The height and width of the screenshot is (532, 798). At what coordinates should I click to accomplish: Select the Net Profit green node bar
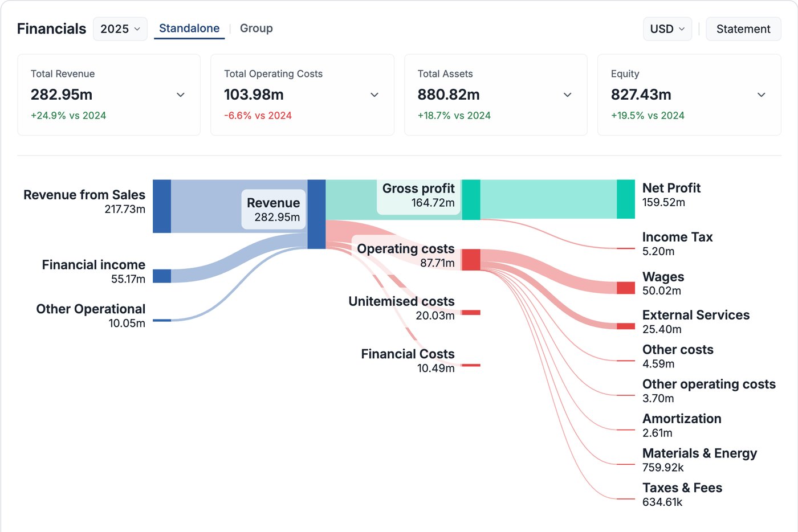pyautogui.click(x=626, y=199)
